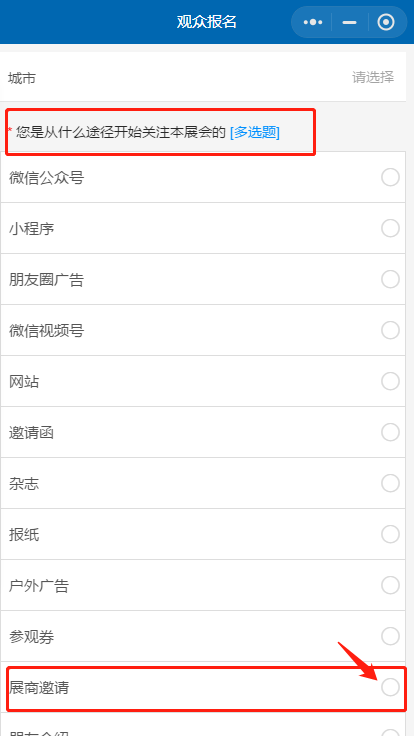Open the 城市 请选择 picker
The image size is (414, 736).
coord(373,77)
